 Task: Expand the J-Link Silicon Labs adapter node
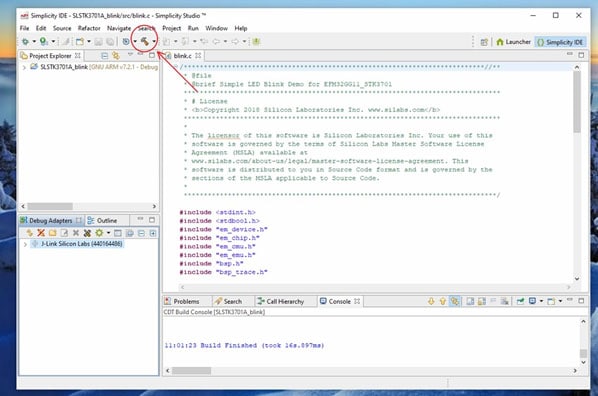[x=25, y=244]
